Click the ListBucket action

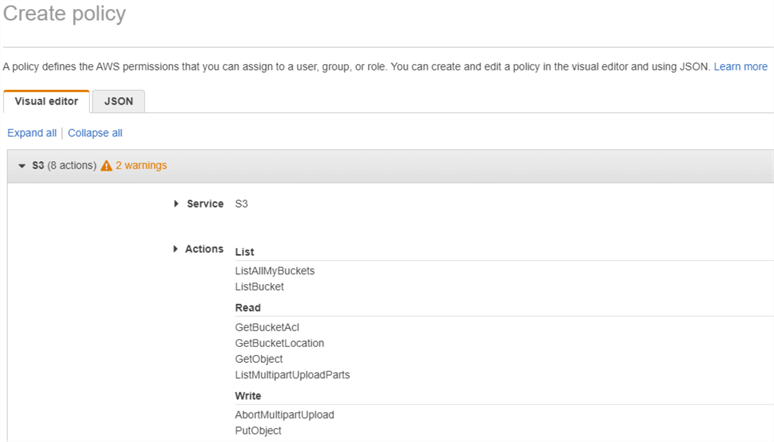click(259, 287)
